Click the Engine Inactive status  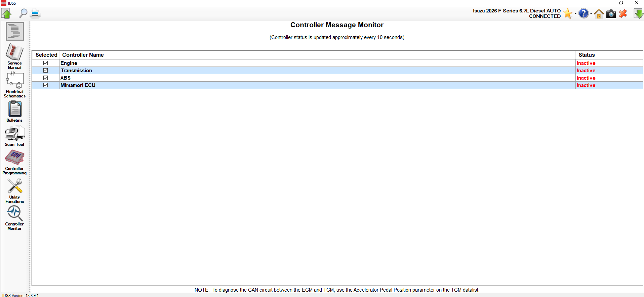(586, 63)
